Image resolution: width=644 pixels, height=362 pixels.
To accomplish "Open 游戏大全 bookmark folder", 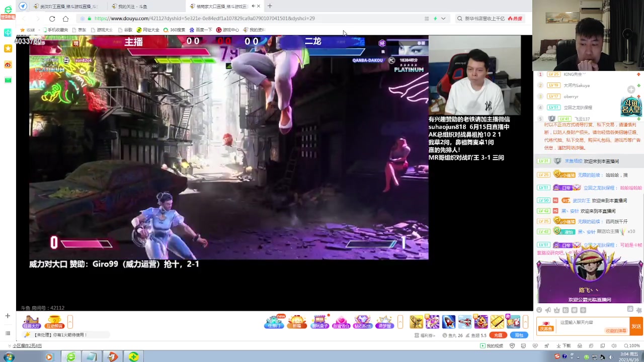I will pyautogui.click(x=102, y=30).
